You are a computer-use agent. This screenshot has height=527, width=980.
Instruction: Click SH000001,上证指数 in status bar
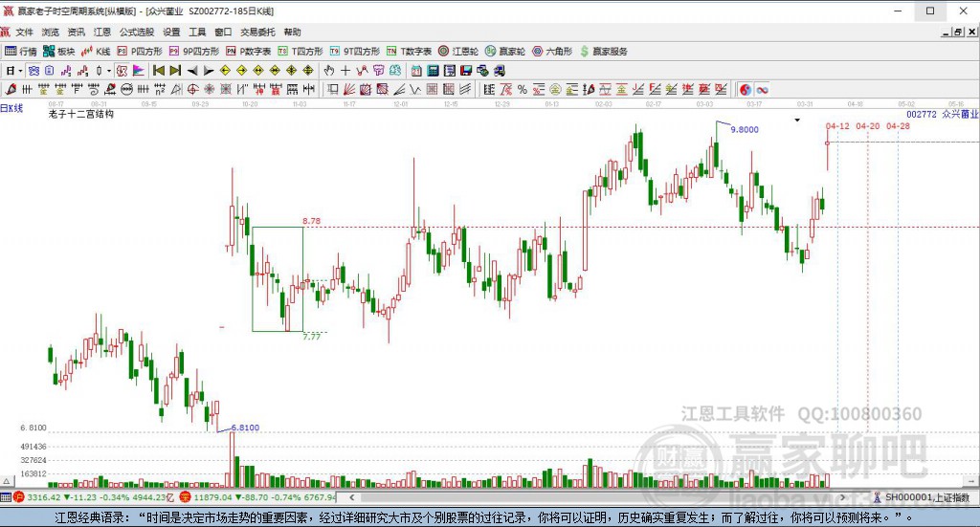(926, 497)
